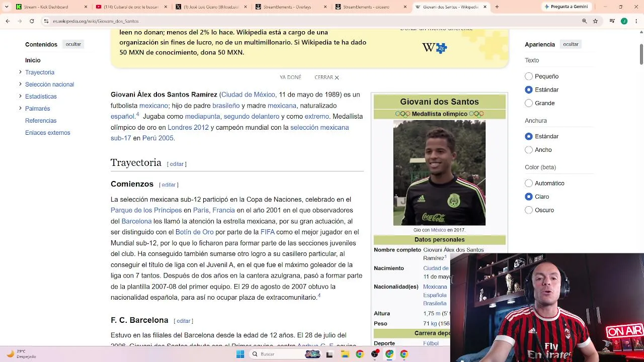Click the browser address bar URL

96,21
